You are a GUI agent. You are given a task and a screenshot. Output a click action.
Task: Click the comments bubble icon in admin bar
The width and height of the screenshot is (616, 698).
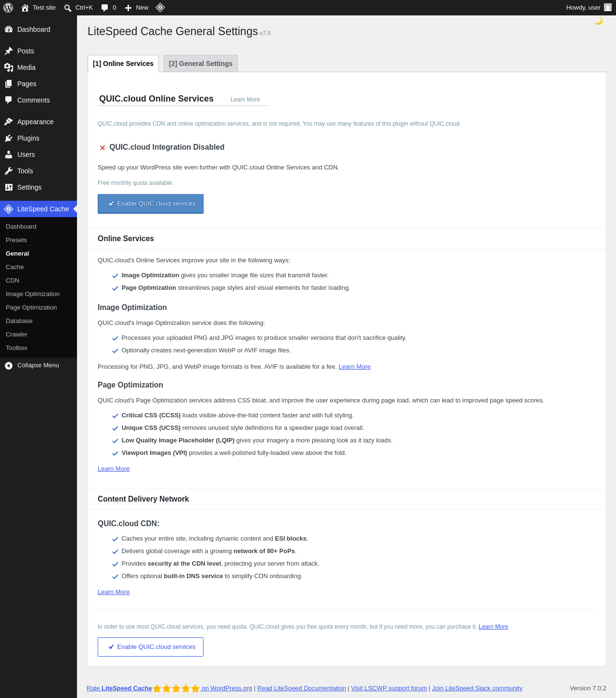105,8
